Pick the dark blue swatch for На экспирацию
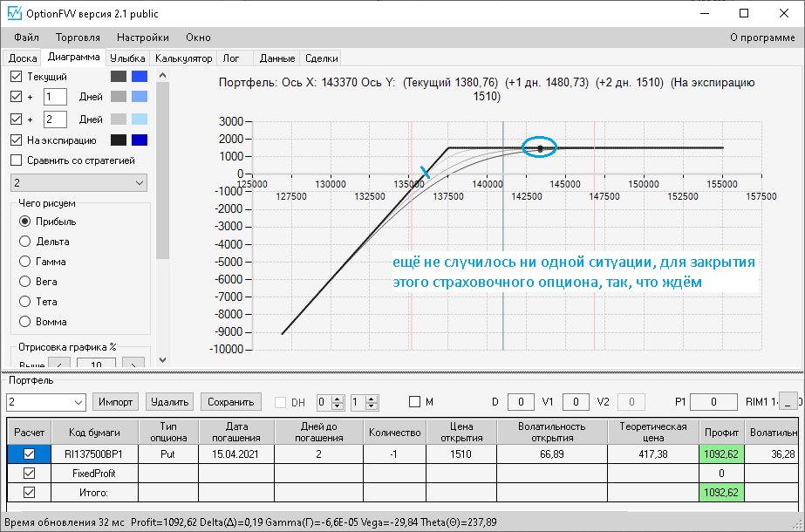This screenshot has width=805, height=532. tap(139, 140)
